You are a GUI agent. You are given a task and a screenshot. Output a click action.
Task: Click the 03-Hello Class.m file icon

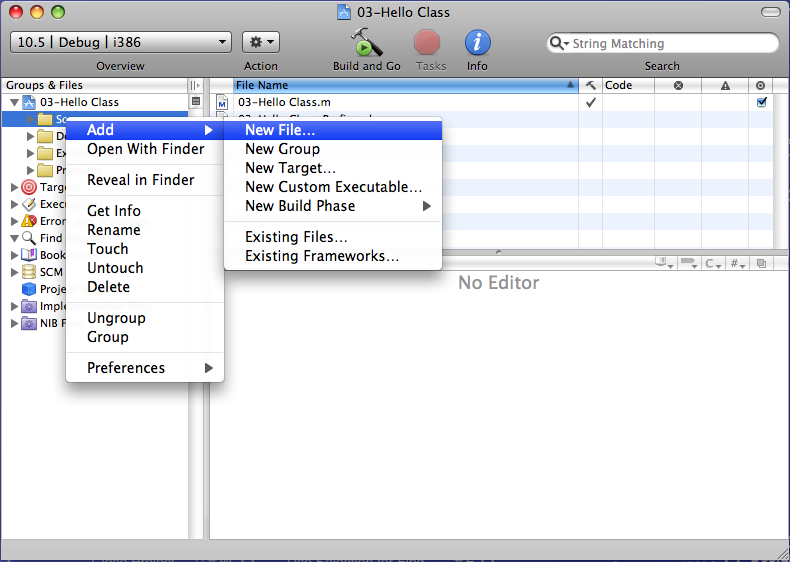tap(222, 102)
